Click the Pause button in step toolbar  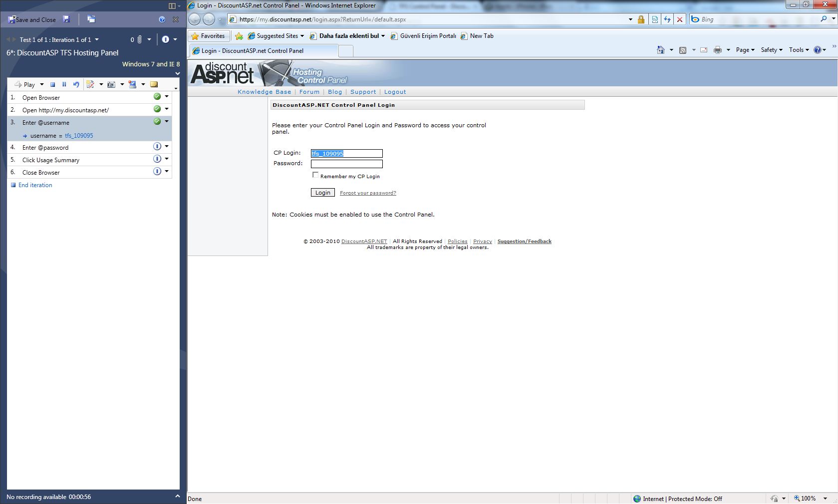tap(64, 84)
